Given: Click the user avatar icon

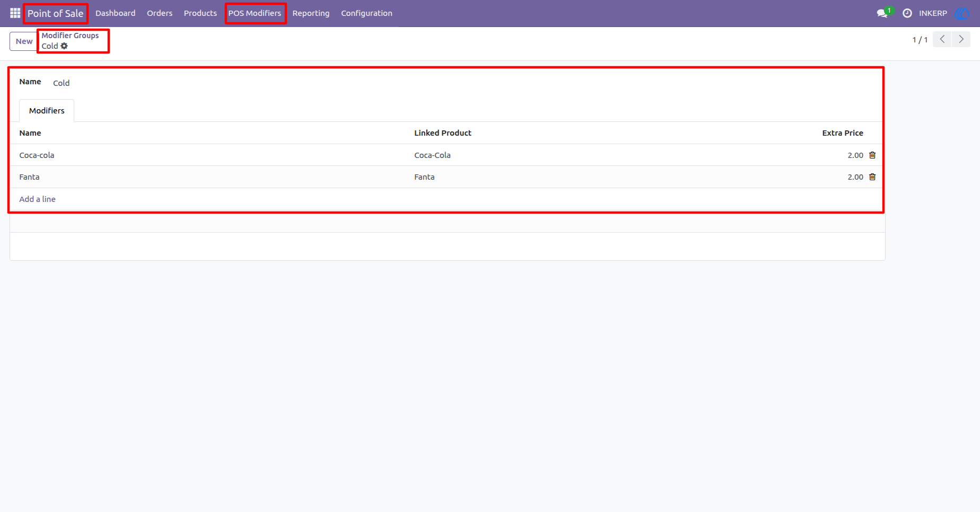Looking at the screenshot, I should click(x=962, y=13).
